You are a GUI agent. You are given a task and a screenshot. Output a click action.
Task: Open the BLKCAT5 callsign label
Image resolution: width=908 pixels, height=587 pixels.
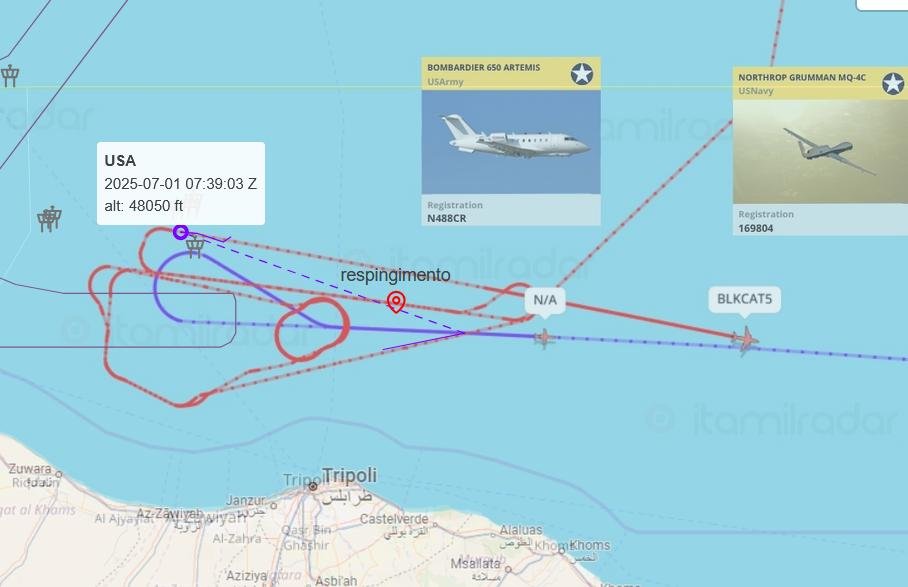(745, 300)
